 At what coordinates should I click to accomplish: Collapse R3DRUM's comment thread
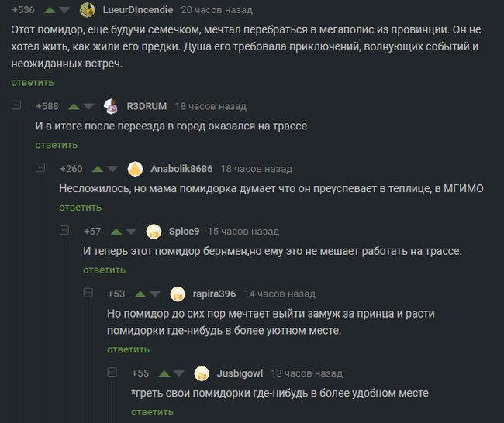[16, 105]
